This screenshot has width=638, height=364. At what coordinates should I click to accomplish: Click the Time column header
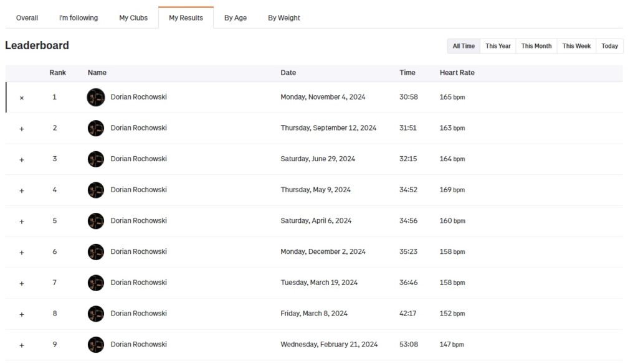[407, 73]
